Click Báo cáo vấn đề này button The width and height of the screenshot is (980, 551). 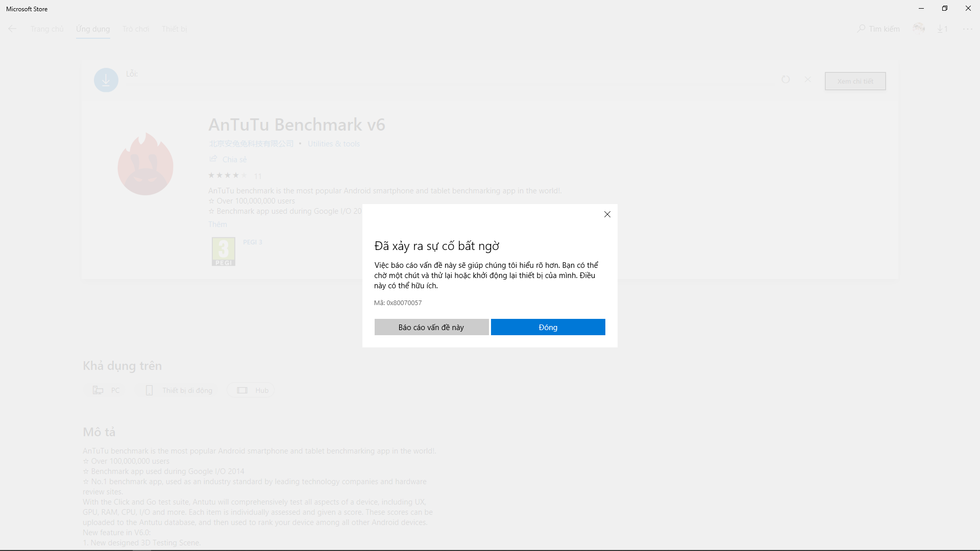[x=431, y=327]
